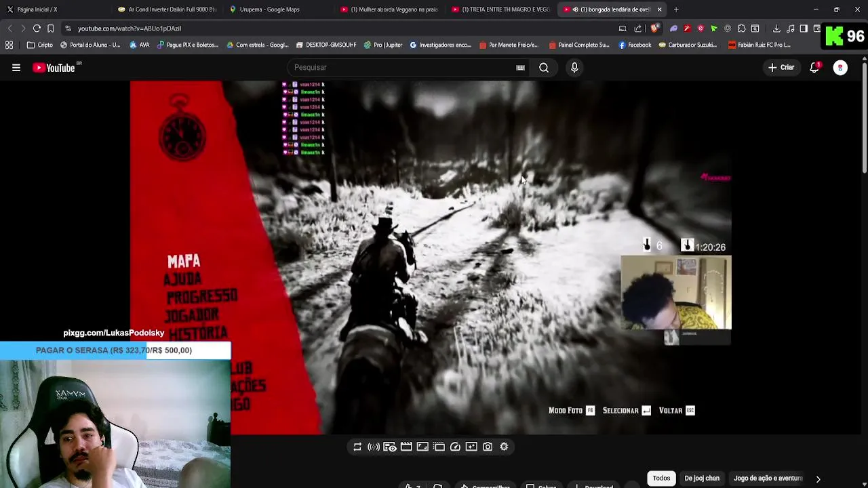Open the Com estreia - Google bookmark

(258, 45)
